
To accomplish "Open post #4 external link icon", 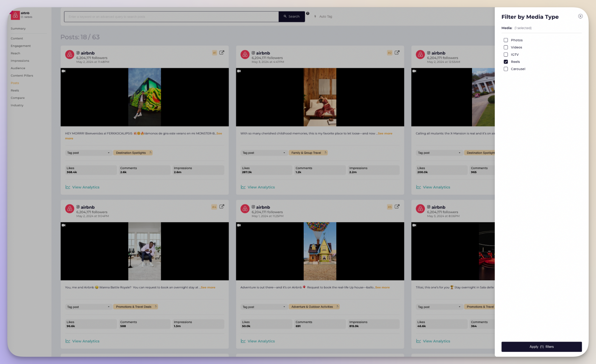I will (x=222, y=207).
